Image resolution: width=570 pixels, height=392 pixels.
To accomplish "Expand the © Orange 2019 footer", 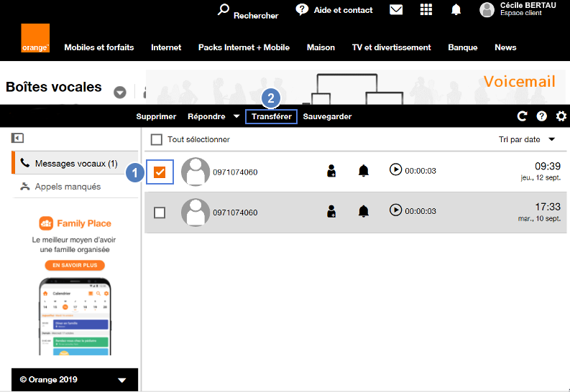I will pyautogui.click(x=122, y=381).
